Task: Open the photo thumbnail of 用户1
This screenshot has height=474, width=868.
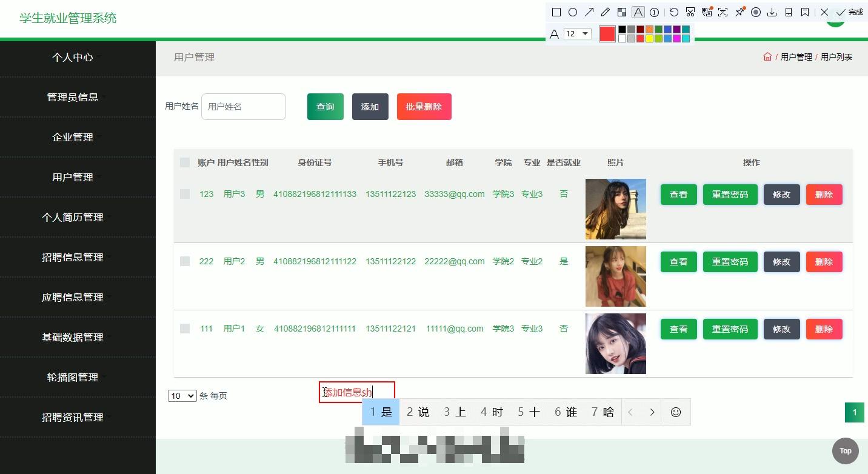Action: (x=616, y=344)
